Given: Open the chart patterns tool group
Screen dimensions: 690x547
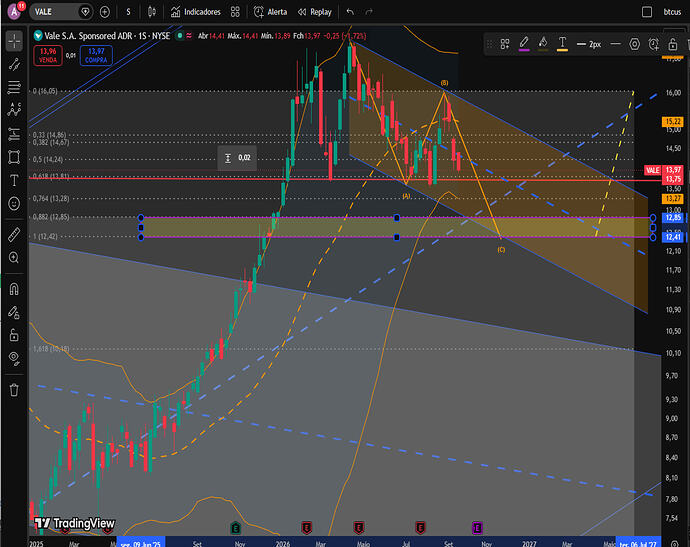Looking at the screenshot, I should [14, 110].
